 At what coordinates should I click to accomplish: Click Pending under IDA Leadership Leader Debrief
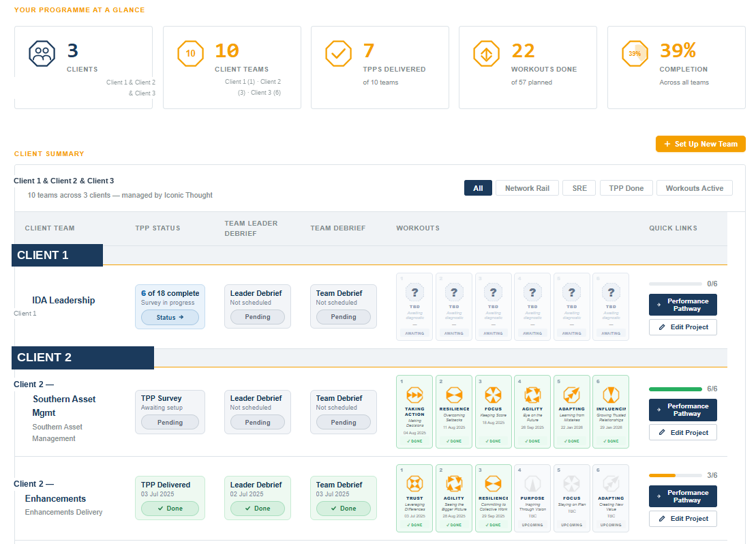point(258,317)
